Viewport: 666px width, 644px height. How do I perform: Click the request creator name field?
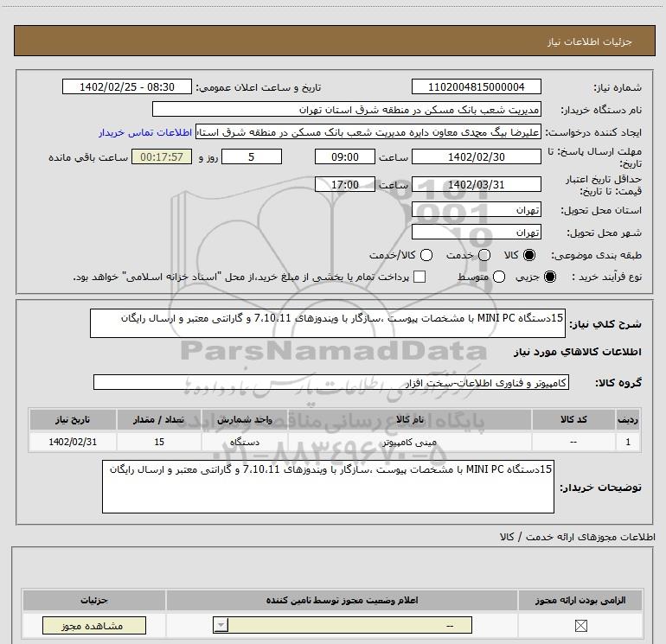pyautogui.click(x=368, y=132)
